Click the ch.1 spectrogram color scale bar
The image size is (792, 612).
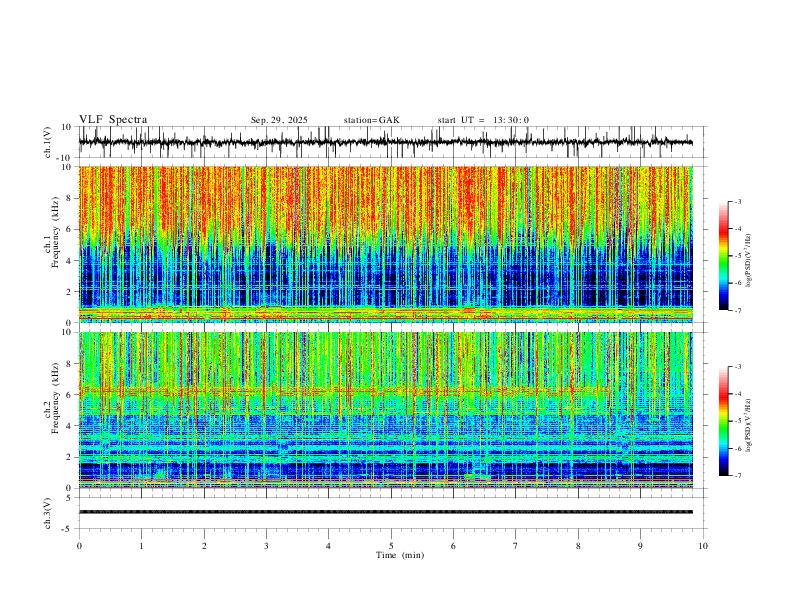(724, 256)
